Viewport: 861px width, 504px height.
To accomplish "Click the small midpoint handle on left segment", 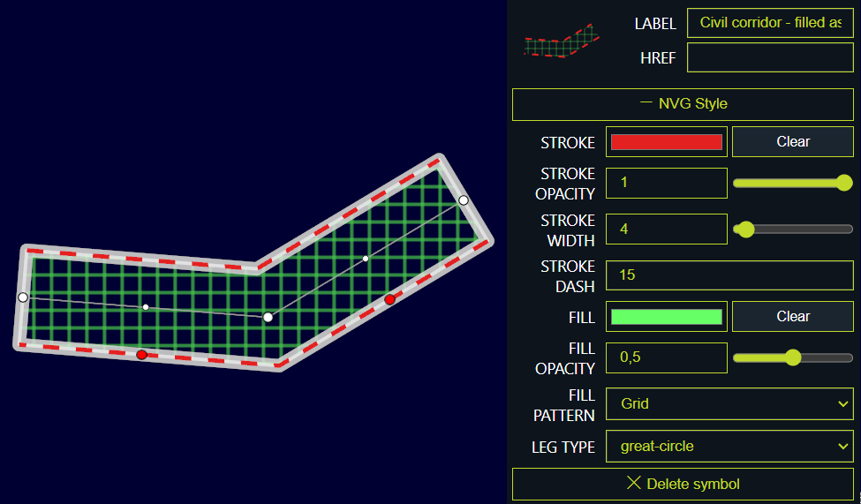I will (146, 307).
